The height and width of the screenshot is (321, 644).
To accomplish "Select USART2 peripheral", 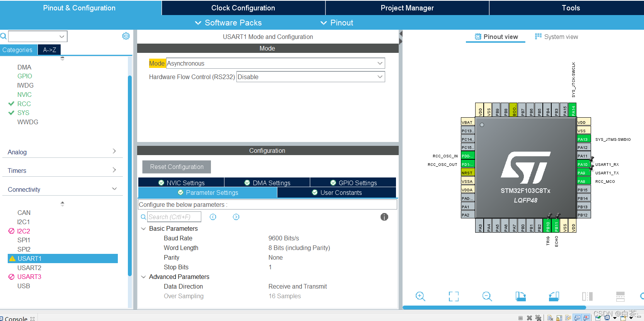I will [29, 268].
